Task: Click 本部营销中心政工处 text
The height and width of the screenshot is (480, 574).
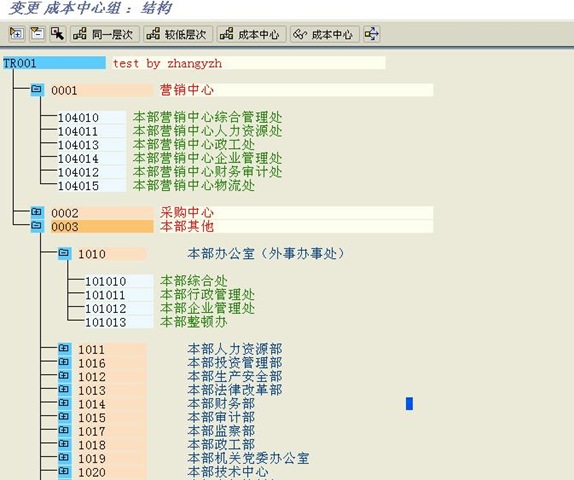Action: (x=194, y=144)
